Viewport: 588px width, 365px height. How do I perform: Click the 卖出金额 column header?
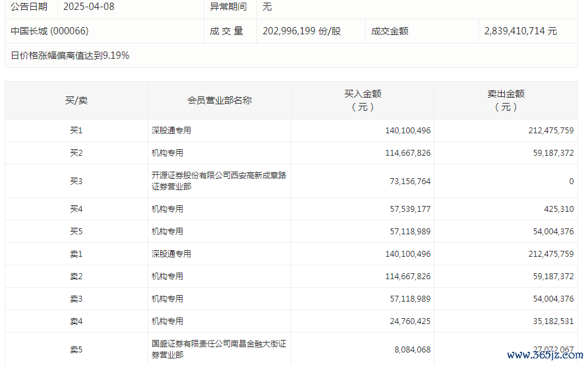[x=506, y=100]
